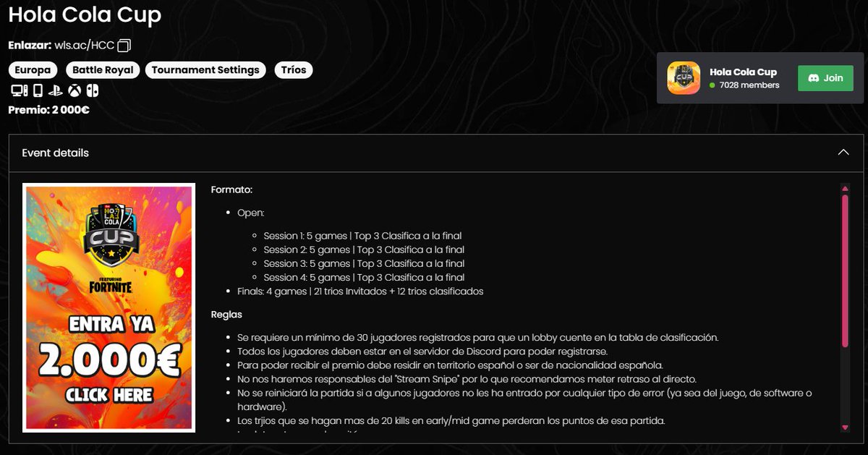Click the PC platform icon
Screen dimensions: 868x455
[19, 91]
